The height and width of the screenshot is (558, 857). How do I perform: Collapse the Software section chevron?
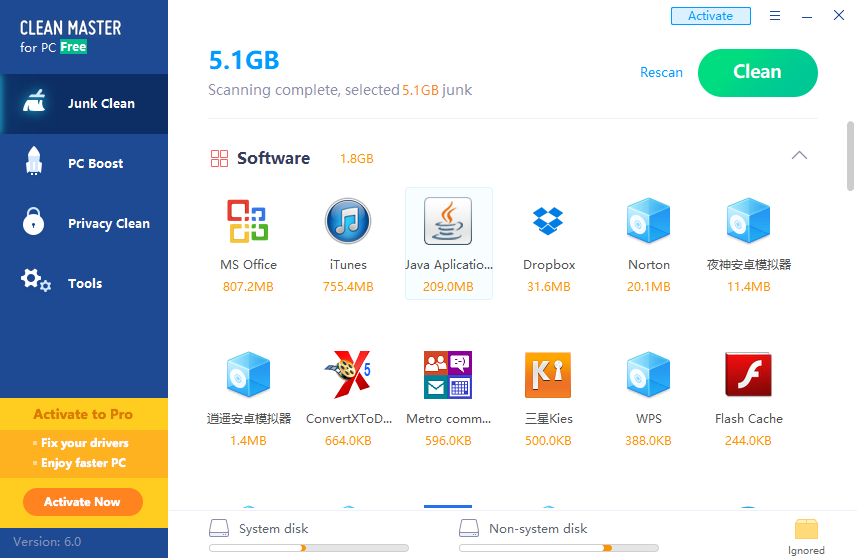799,156
